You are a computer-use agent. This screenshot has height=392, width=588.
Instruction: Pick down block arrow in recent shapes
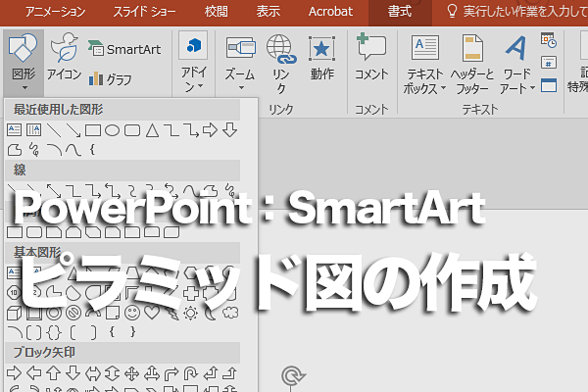tap(230, 130)
